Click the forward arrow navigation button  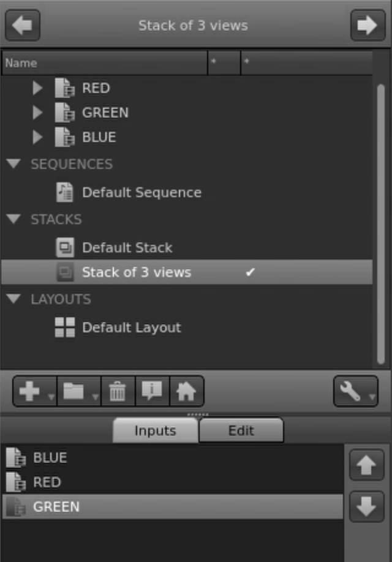(367, 26)
